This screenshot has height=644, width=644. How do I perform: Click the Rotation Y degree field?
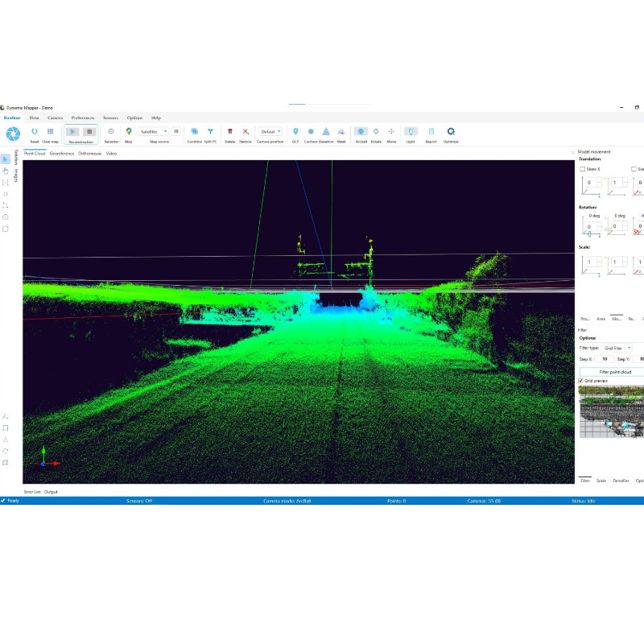(x=619, y=226)
